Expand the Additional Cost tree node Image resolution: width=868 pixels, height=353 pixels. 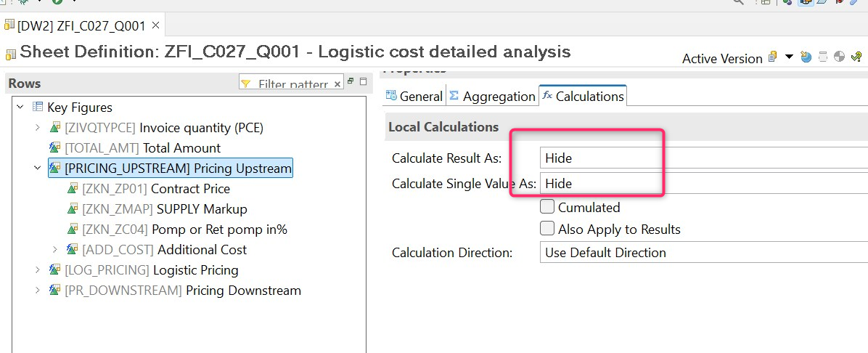pyautogui.click(x=55, y=250)
